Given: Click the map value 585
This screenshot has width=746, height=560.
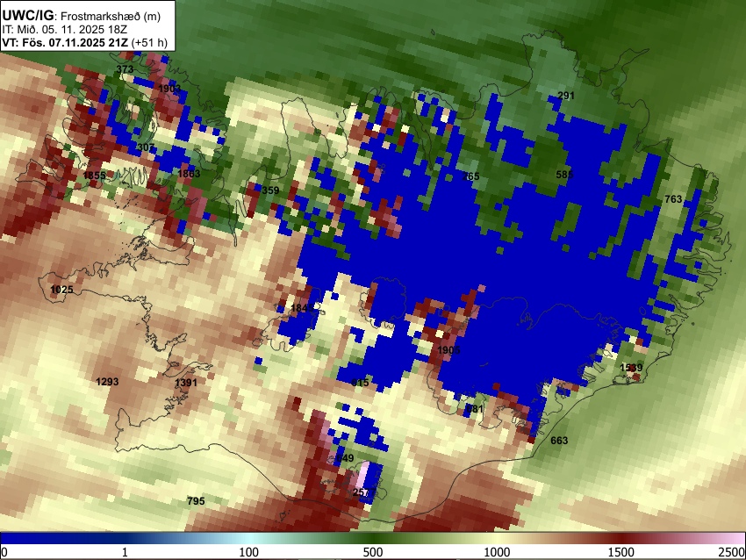Looking at the screenshot, I should click(564, 175).
